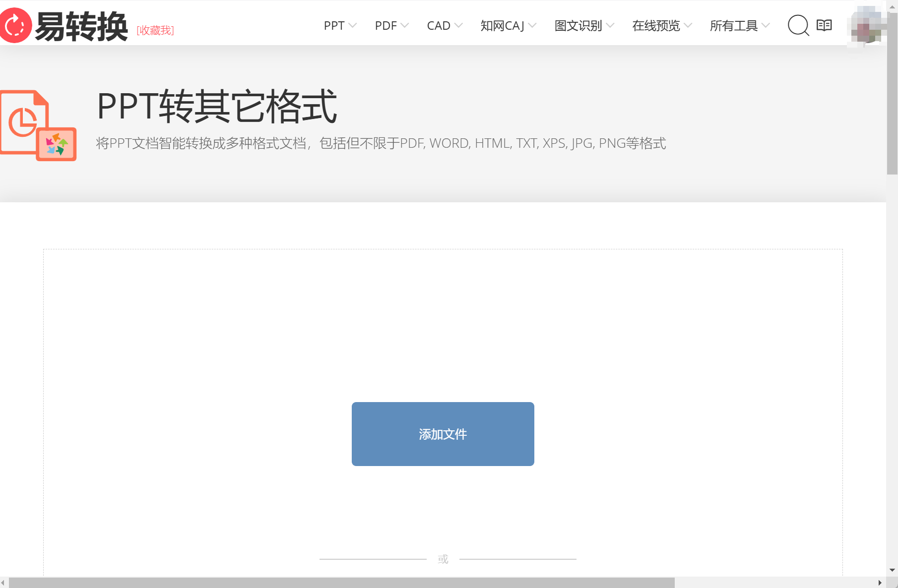The height and width of the screenshot is (588, 898).
Task: Click the PPT转其它格式 page heading
Action: click(217, 106)
